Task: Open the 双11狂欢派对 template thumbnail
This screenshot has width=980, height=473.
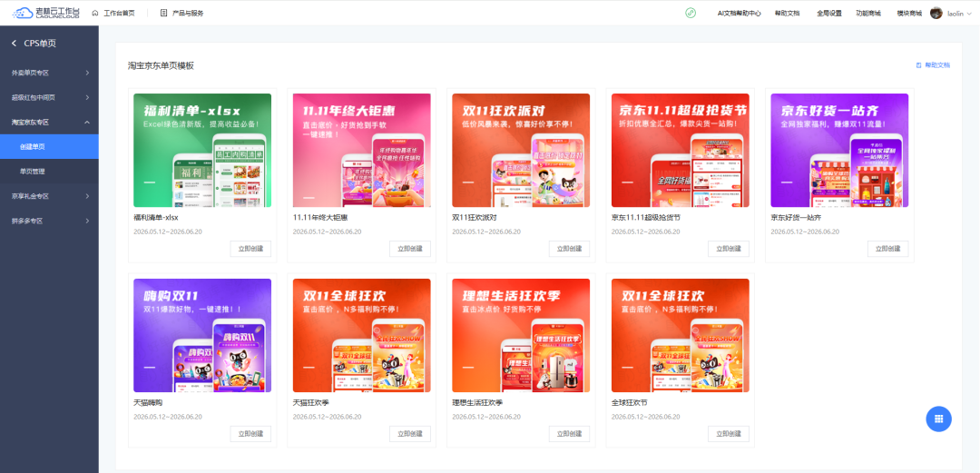Action: tap(521, 150)
